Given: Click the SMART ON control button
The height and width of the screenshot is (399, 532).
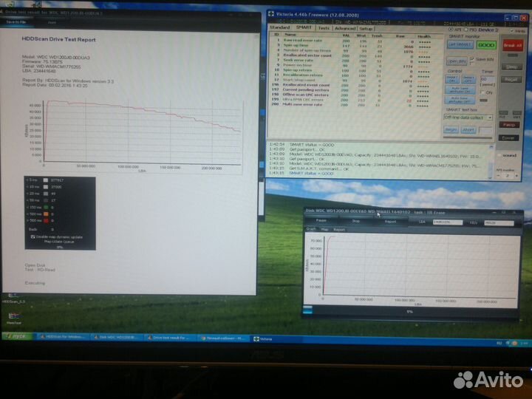Looking at the screenshot, I should [452, 79].
